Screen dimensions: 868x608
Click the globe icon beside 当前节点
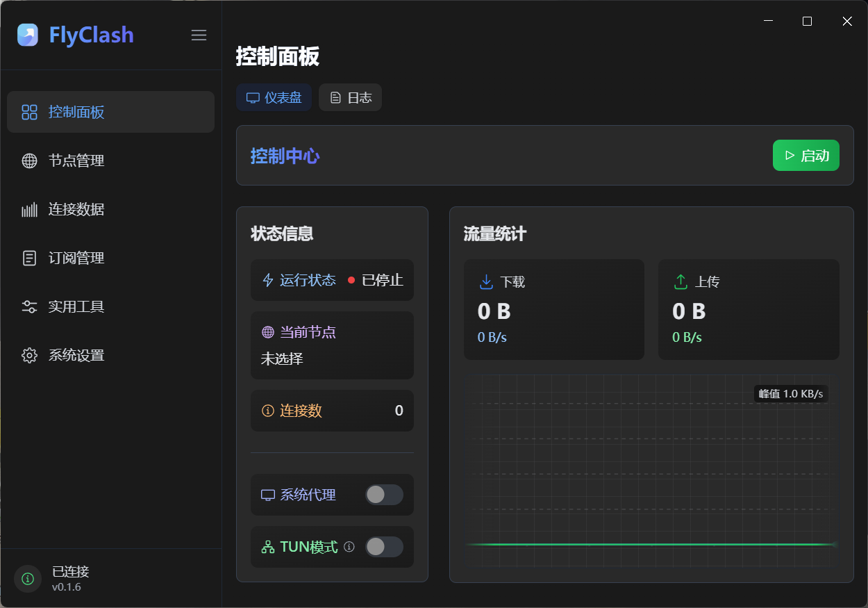tap(268, 332)
